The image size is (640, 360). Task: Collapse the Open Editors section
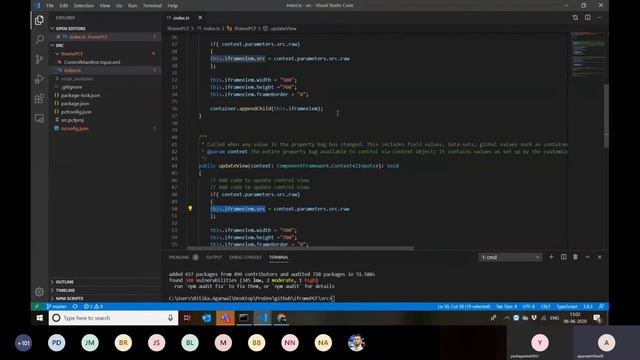[70, 29]
